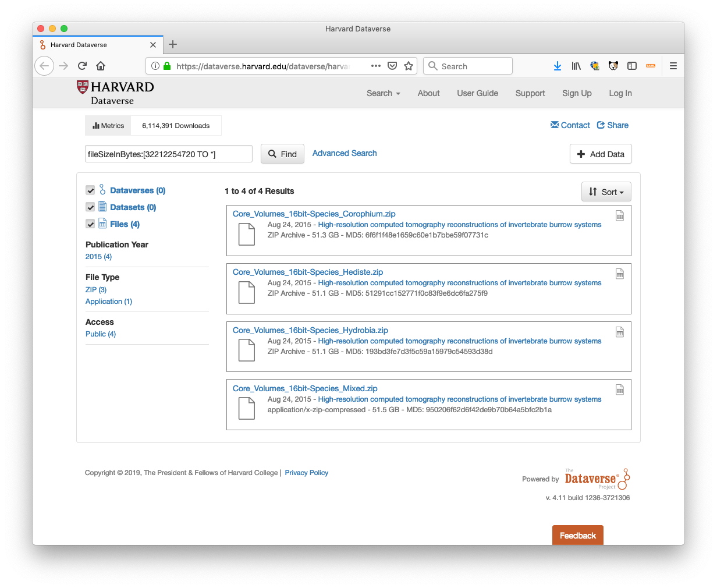Filter by Public (4) access
This screenshot has height=588, width=717.
101,334
